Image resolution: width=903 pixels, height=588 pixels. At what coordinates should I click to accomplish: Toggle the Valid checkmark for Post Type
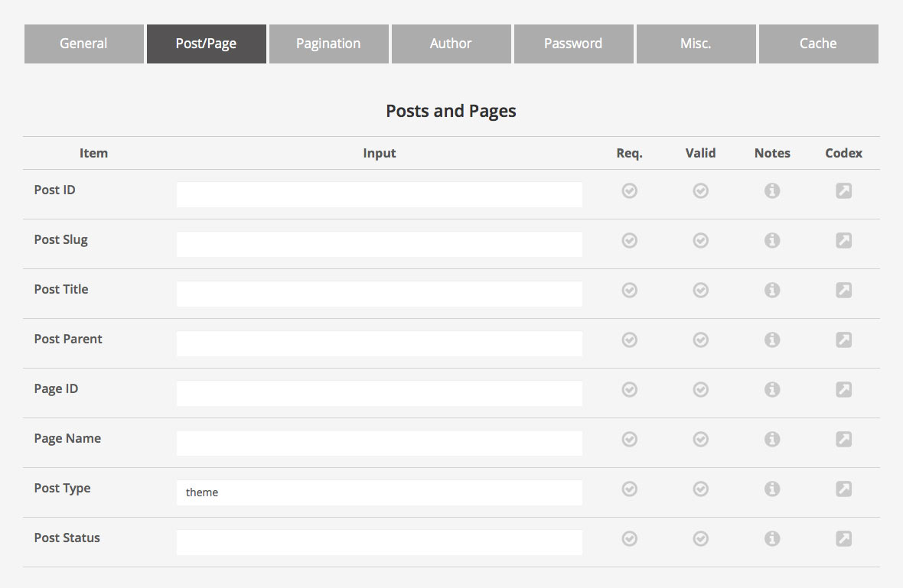point(700,489)
